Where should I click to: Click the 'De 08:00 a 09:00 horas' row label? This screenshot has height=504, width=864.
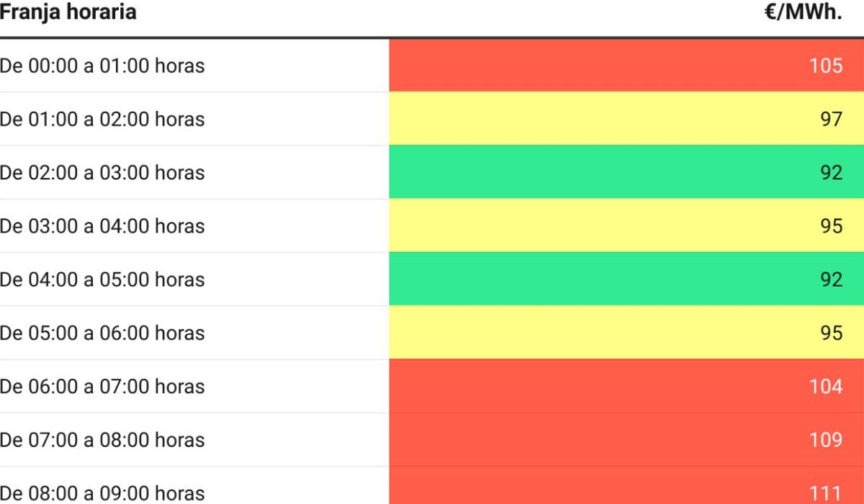point(102,493)
